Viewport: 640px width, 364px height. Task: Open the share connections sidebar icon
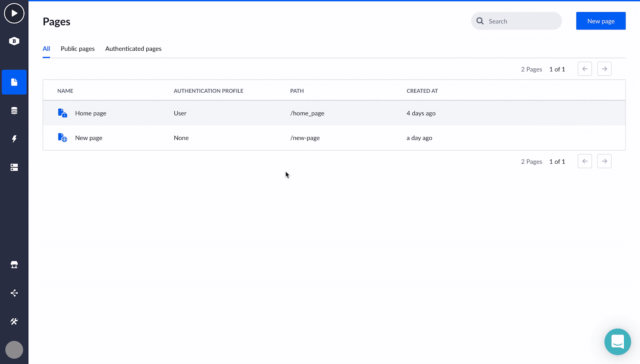point(14,293)
